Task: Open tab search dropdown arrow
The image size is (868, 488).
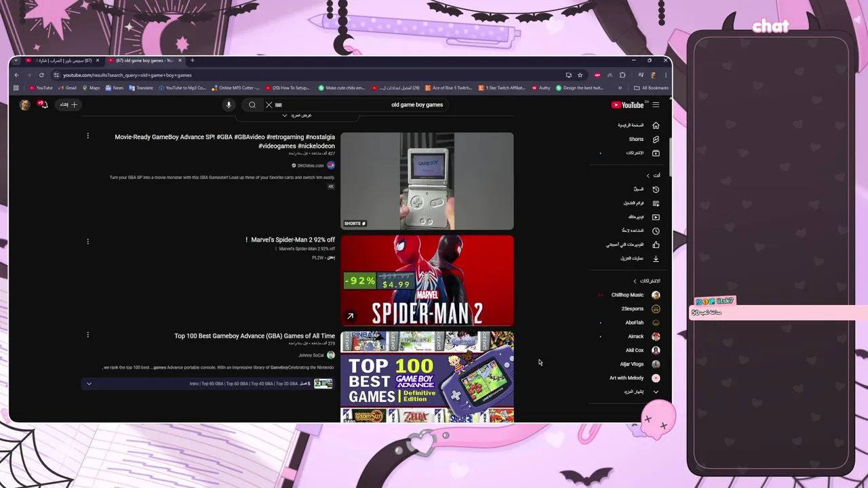Action: pos(16,60)
